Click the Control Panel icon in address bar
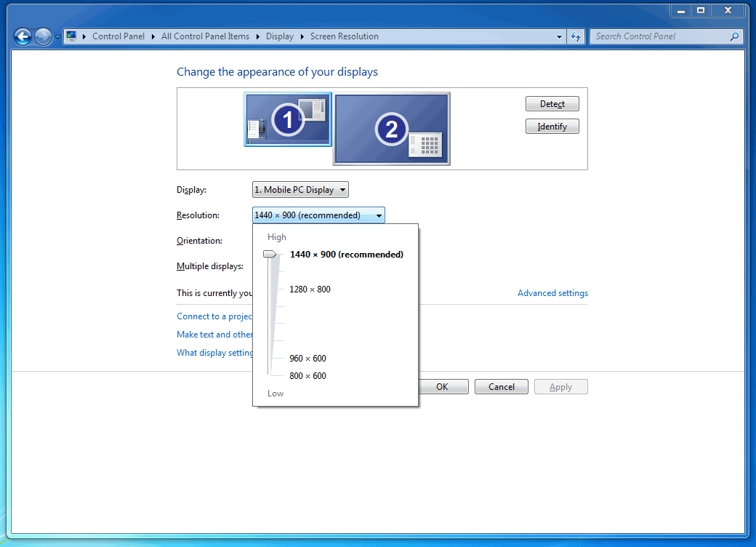This screenshot has width=756, height=547. [x=71, y=36]
